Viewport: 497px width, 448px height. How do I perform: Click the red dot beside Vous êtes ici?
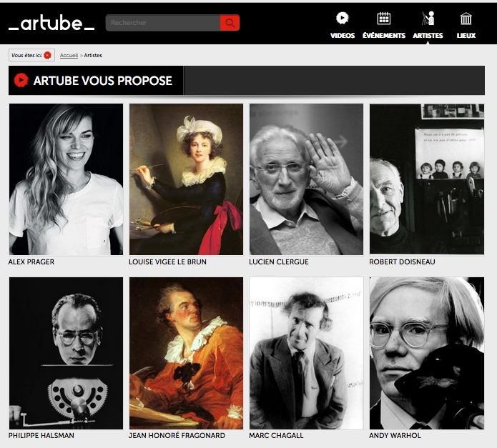point(47,55)
